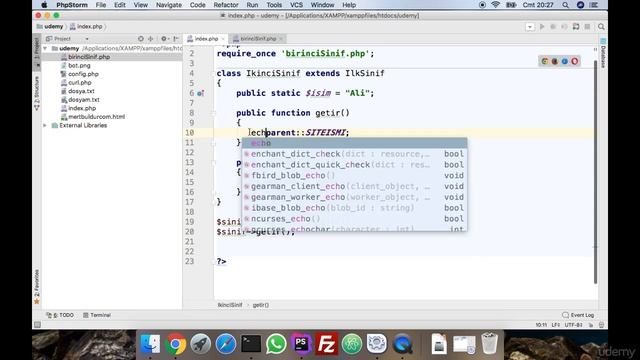Click the Stop square in main toolbar

(x=587, y=27)
